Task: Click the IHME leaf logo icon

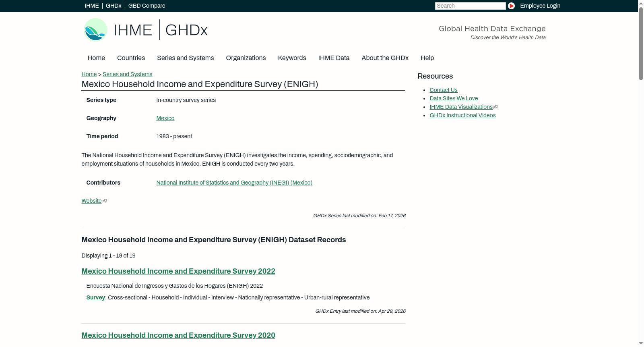Action: pyautogui.click(x=95, y=30)
